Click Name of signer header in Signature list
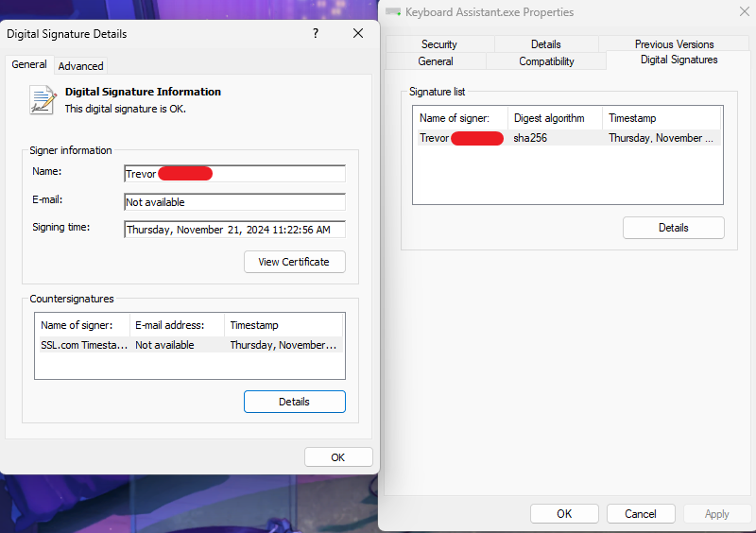 pyautogui.click(x=460, y=118)
